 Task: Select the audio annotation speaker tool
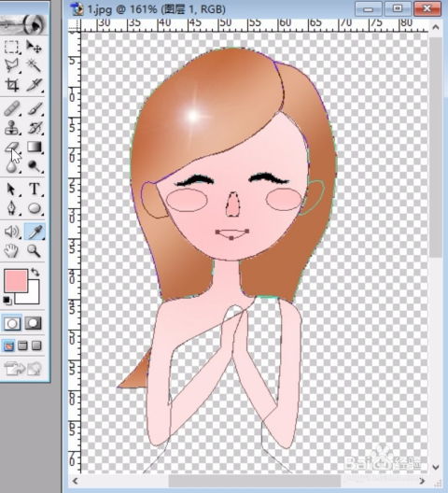tap(11, 232)
